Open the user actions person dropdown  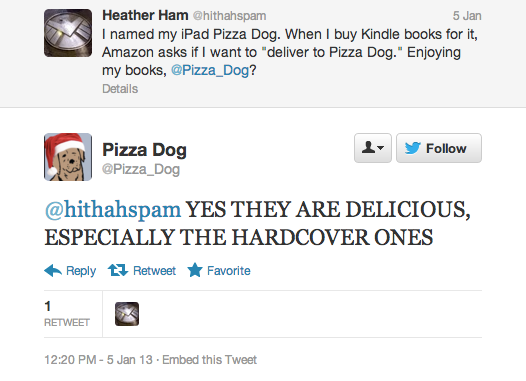coord(373,148)
